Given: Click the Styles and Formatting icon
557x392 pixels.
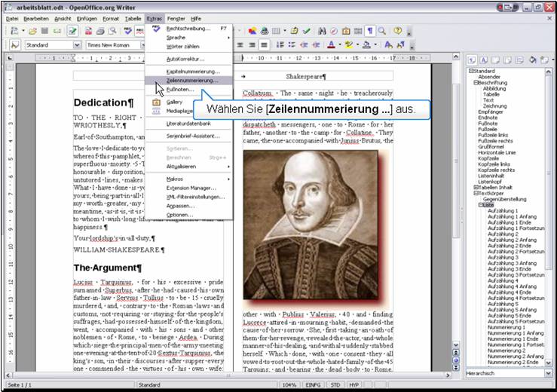Looking at the screenshot, I should click(16, 45).
